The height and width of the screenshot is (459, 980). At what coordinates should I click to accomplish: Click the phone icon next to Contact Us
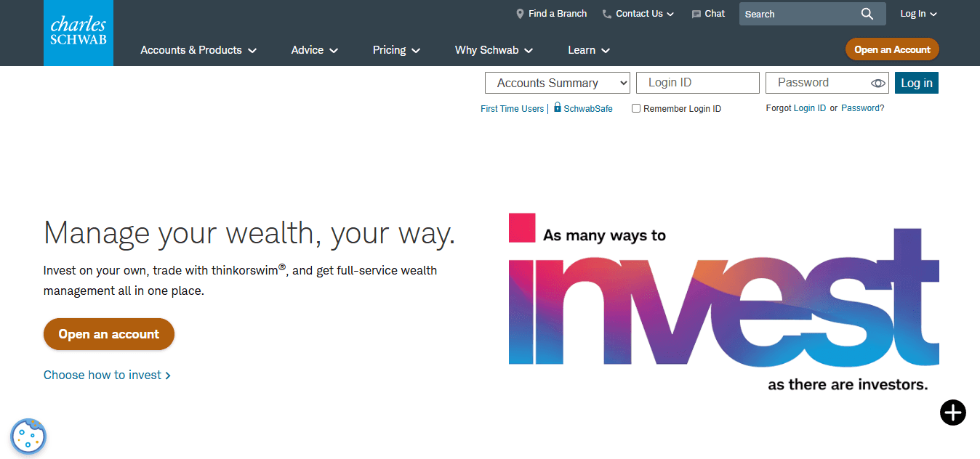606,13
